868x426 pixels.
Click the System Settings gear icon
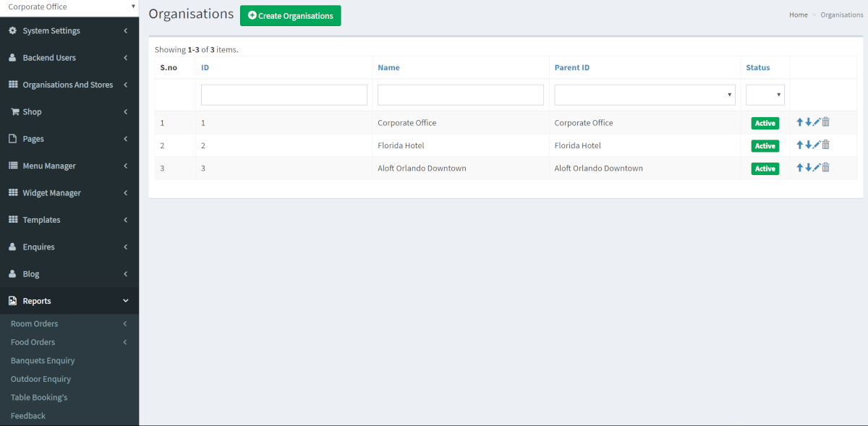[12, 31]
